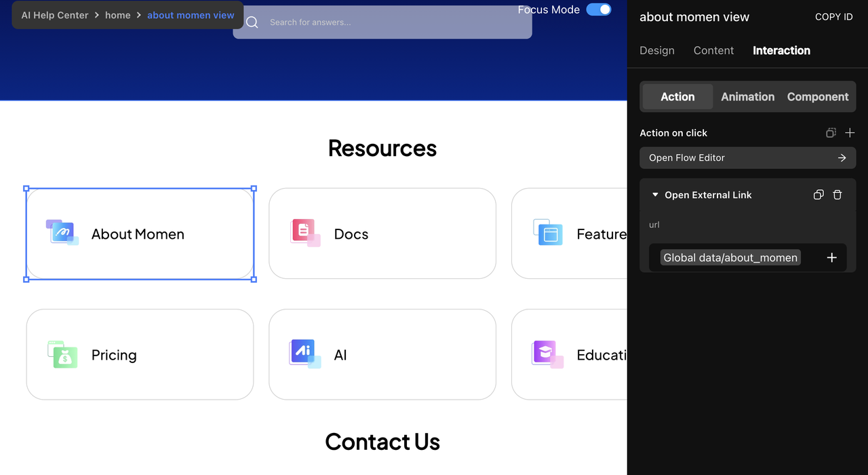Copy the action on click settings icon
868x475 pixels.
(x=831, y=133)
